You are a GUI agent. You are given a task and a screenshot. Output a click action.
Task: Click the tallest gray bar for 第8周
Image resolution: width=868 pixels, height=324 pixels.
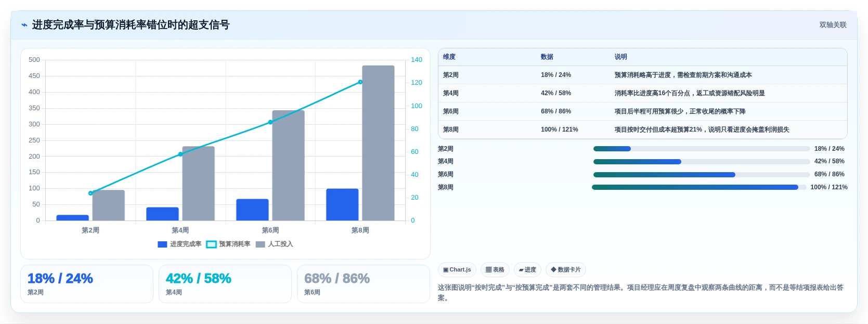378,143
